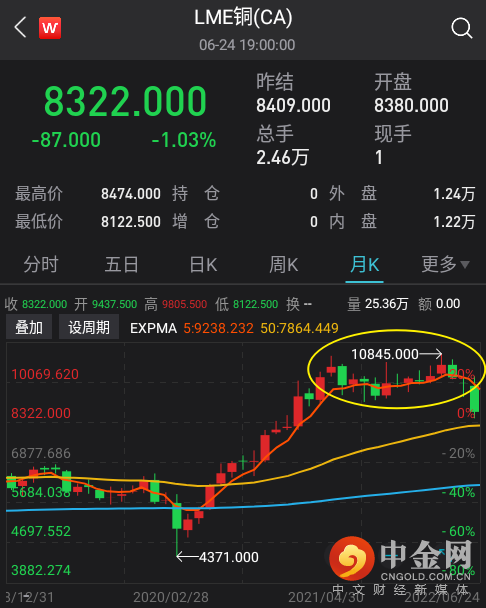Expand the 更多 dropdown arrow

pyautogui.click(x=465, y=265)
